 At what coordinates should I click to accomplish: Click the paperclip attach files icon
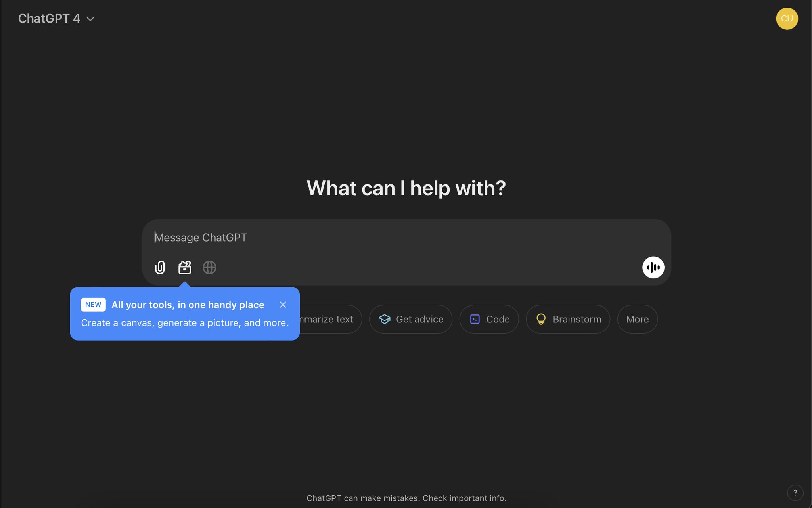[x=160, y=267]
